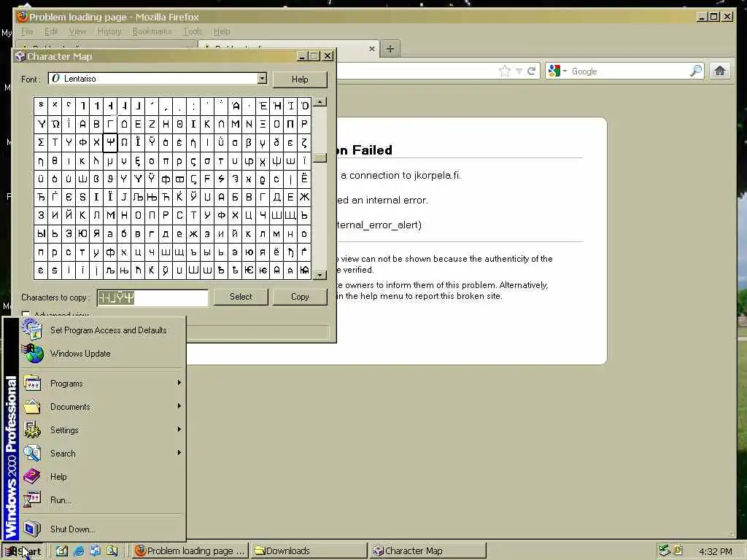The width and height of the screenshot is (747, 560).
Task: Click the Start button
Action: (23, 551)
